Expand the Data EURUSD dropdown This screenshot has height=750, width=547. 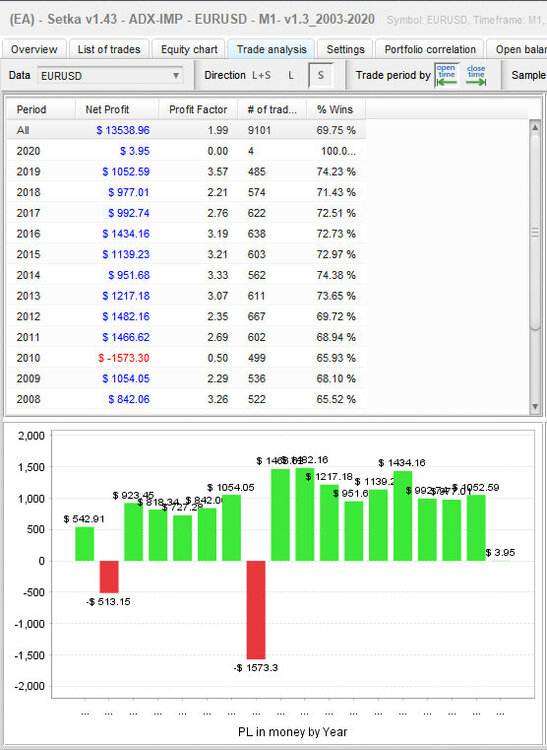pos(110,76)
